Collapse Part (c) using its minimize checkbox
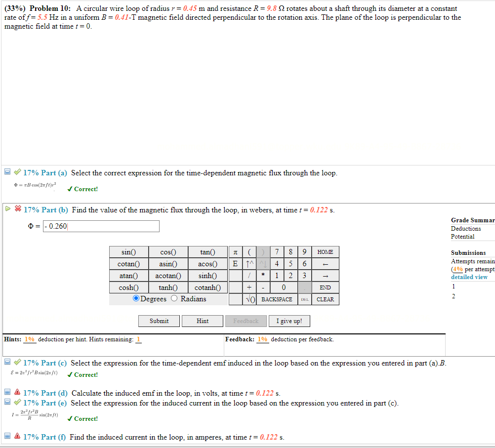Image resolution: width=495 pixels, height=448 pixels. (x=7, y=362)
